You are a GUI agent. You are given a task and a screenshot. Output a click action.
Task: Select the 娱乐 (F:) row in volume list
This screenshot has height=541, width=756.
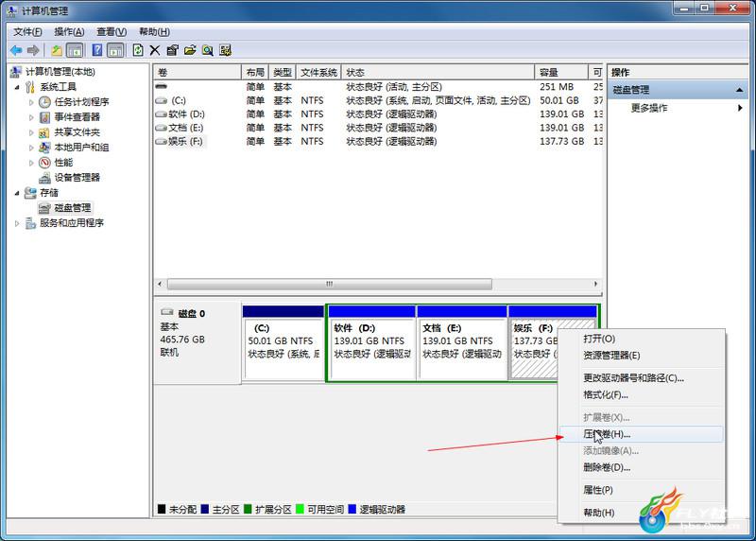tap(379, 142)
